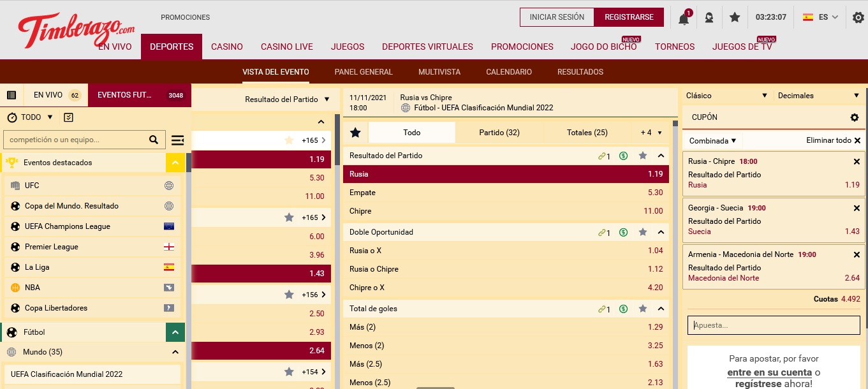Open Copa Libertadores league
Screen dimensions: 868x389
pos(92,308)
